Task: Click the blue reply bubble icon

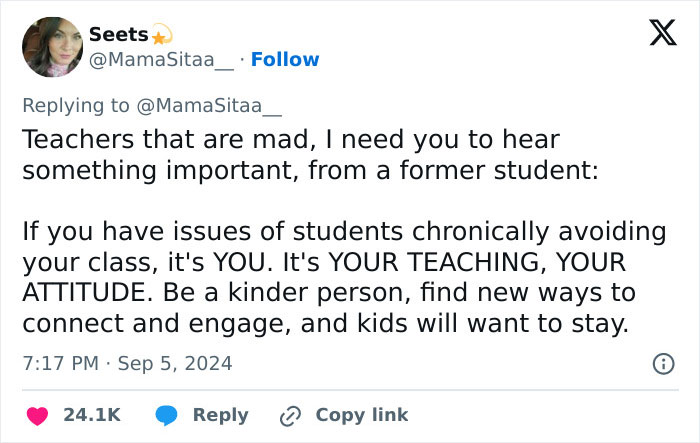Action: (x=166, y=415)
